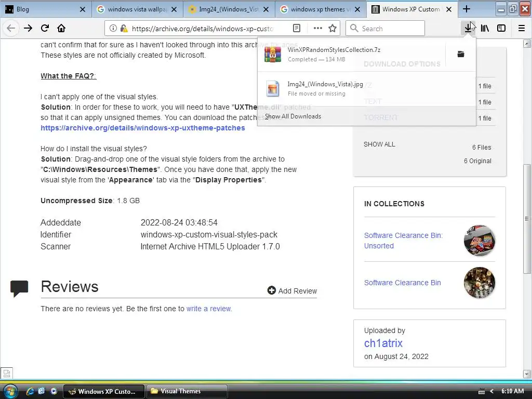Bookmark this page with the star
532x399 pixels.
click(332, 28)
